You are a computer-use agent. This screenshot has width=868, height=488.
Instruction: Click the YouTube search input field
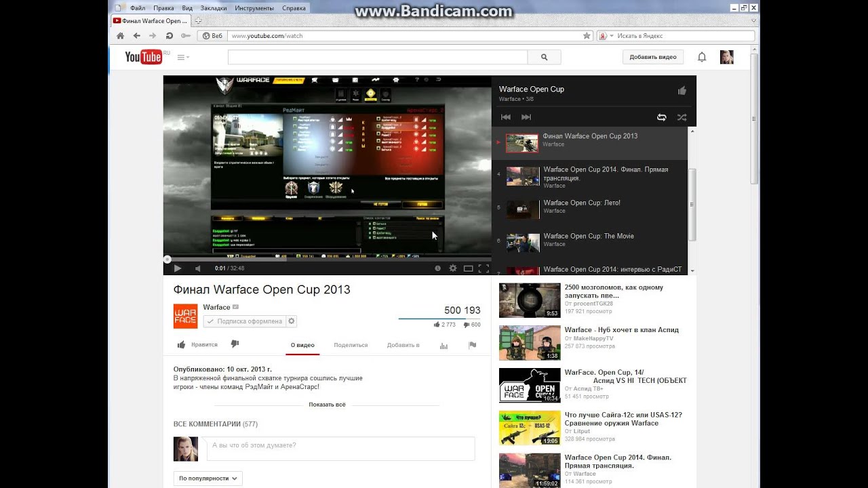[378, 58]
